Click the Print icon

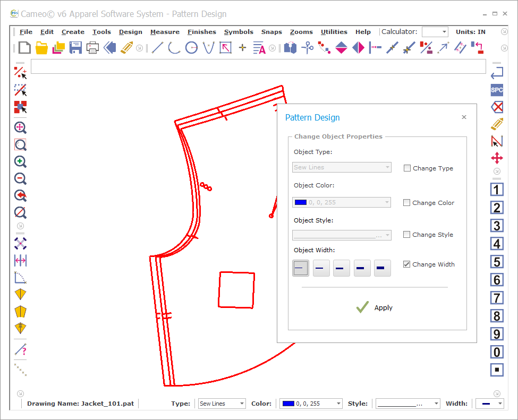tap(92, 48)
